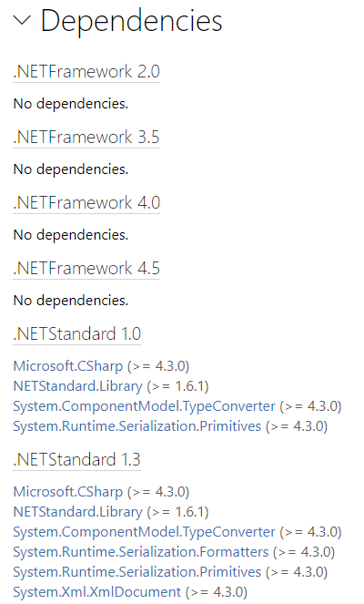Open System.Runtime.Serialization.Primitives under .NETStandard 1.0
This screenshot has width=364, height=604.
[137, 426]
